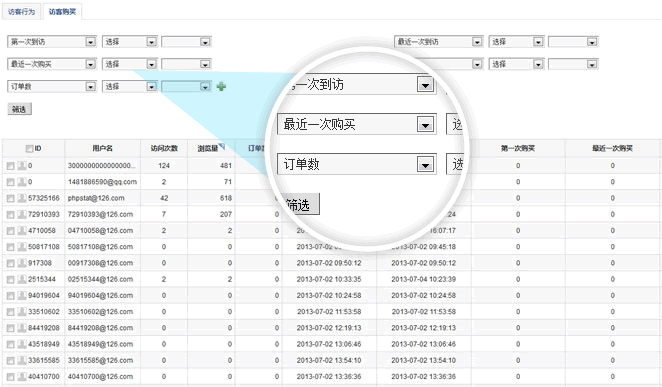Click 访问次数 value 124
The image size is (662, 387).
coord(164,165)
